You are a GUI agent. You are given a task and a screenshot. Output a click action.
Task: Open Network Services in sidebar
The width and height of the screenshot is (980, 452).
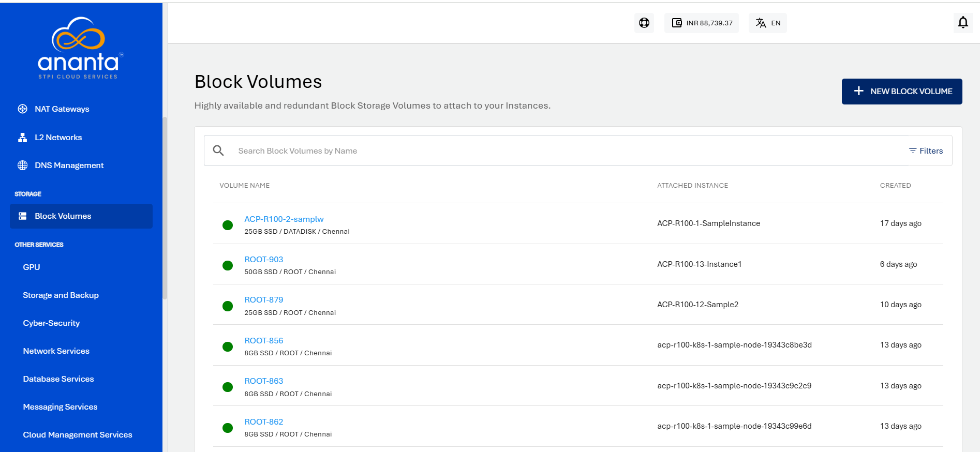tap(56, 351)
